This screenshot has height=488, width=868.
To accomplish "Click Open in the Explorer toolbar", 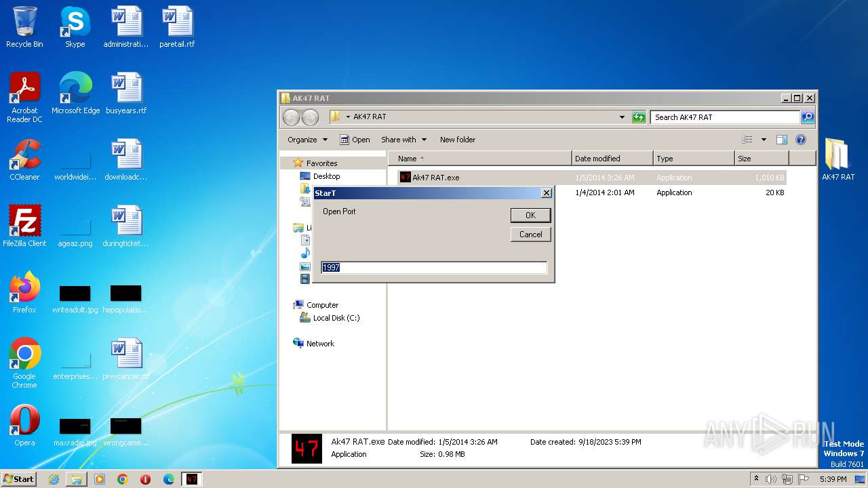I will click(x=355, y=140).
